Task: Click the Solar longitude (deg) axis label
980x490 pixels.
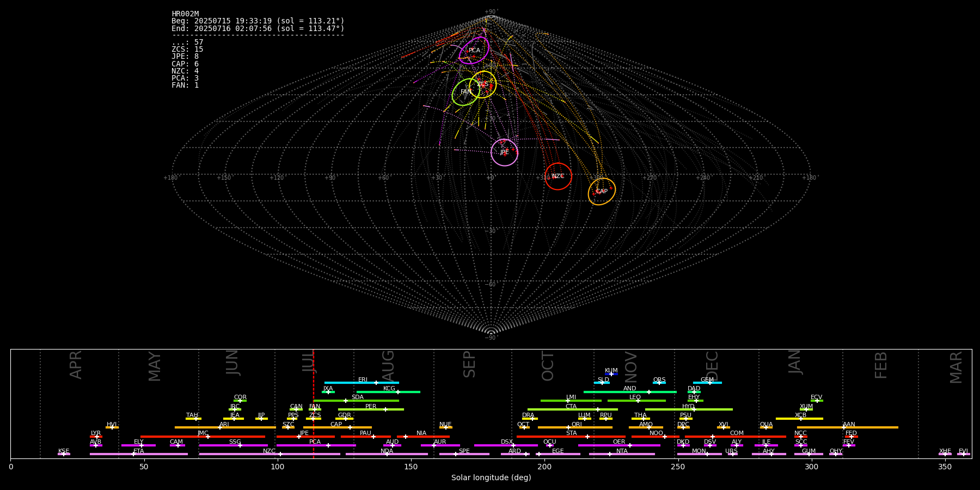Action: tap(491, 478)
